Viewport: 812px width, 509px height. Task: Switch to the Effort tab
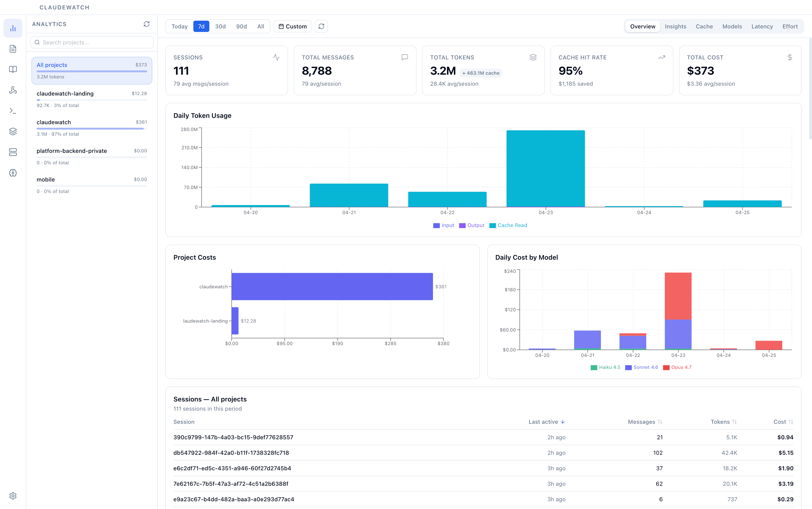click(790, 26)
